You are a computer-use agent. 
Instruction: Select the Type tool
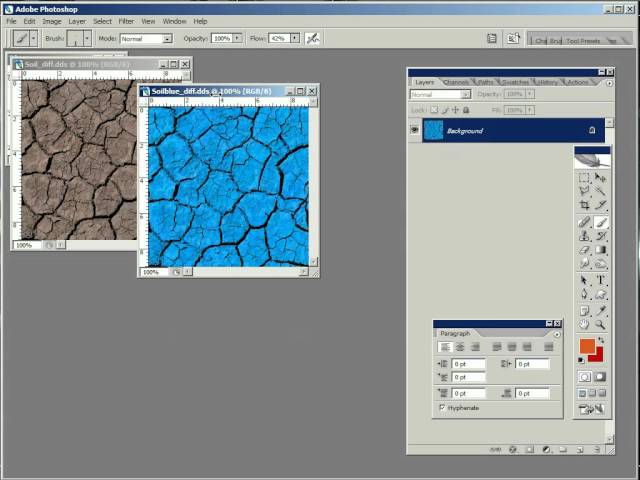coord(600,280)
